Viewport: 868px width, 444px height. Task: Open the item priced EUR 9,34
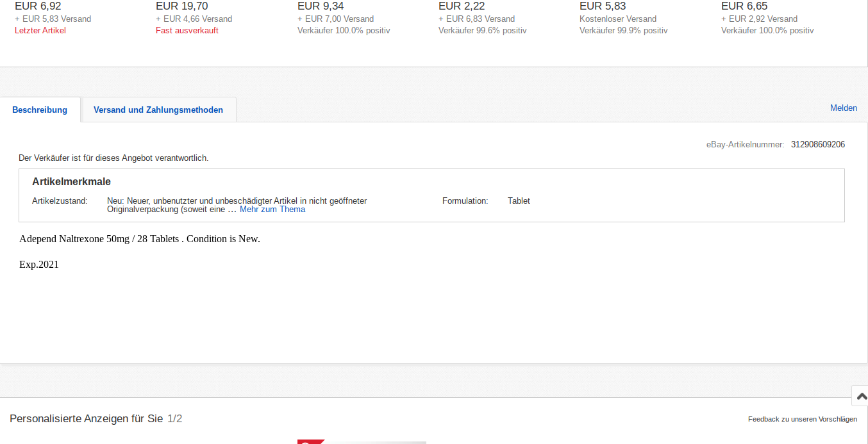(x=321, y=6)
